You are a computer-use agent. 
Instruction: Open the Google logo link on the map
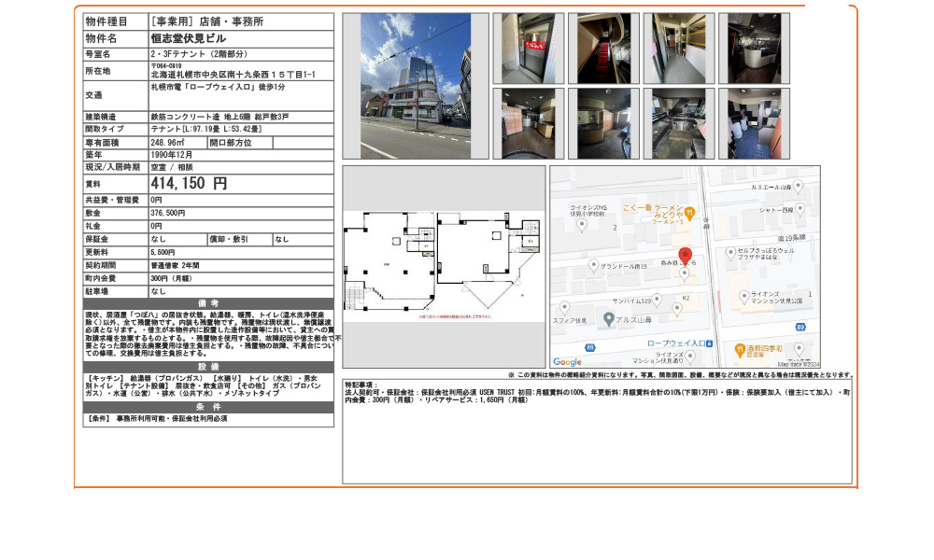click(x=566, y=361)
